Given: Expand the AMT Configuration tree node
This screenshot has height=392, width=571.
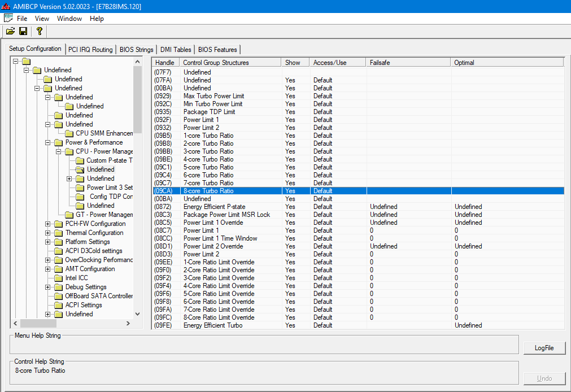Looking at the screenshot, I should pos(48,269).
